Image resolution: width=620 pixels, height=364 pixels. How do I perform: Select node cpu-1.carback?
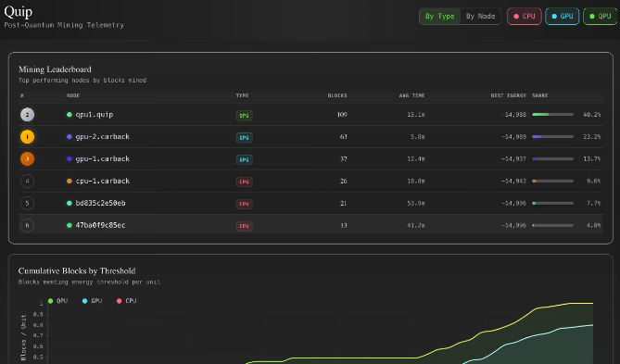[103, 181]
